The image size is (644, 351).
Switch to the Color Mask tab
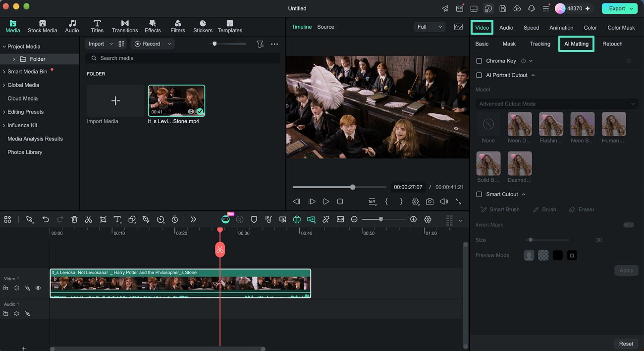621,28
